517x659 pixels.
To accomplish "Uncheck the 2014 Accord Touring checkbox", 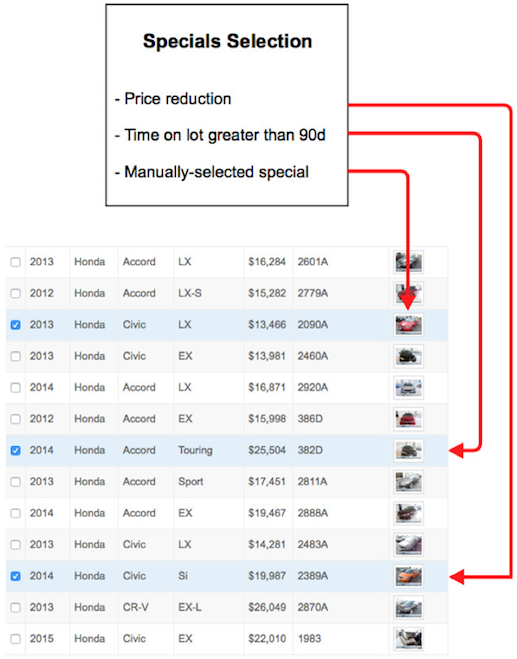I will click(x=16, y=451).
